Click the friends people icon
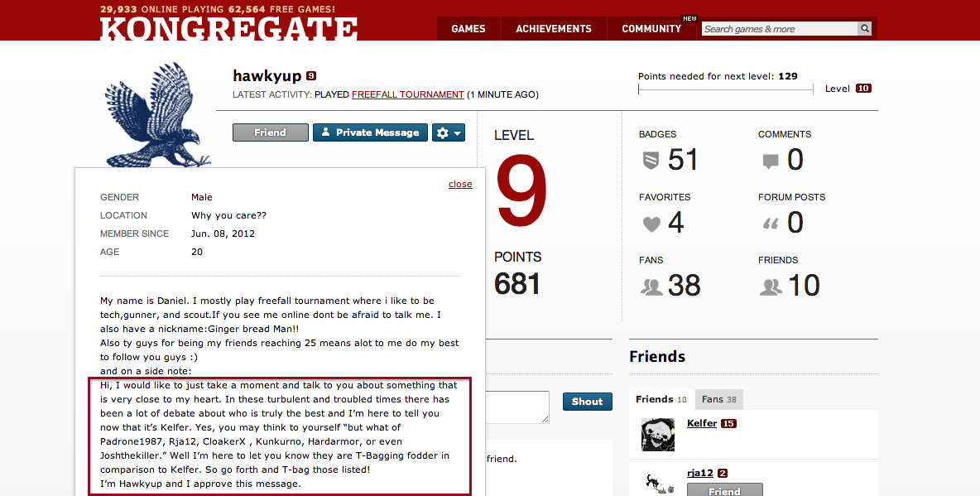The image size is (980, 496). pyautogui.click(x=771, y=287)
